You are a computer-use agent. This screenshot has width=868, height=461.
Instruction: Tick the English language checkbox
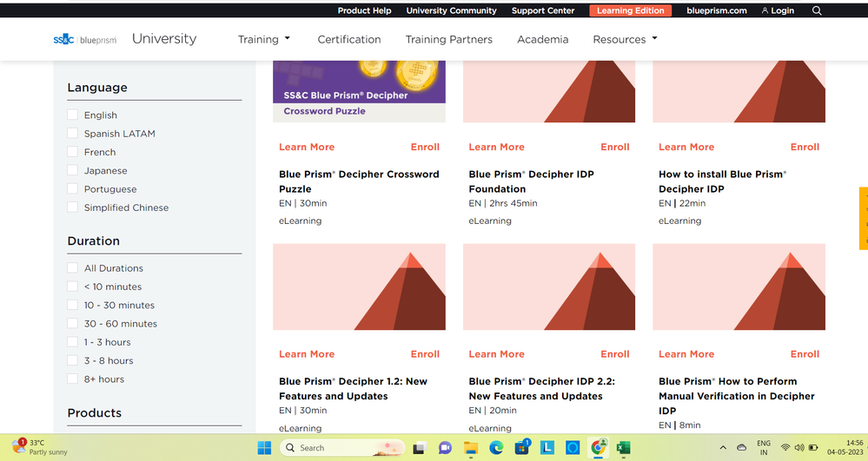pos(72,115)
